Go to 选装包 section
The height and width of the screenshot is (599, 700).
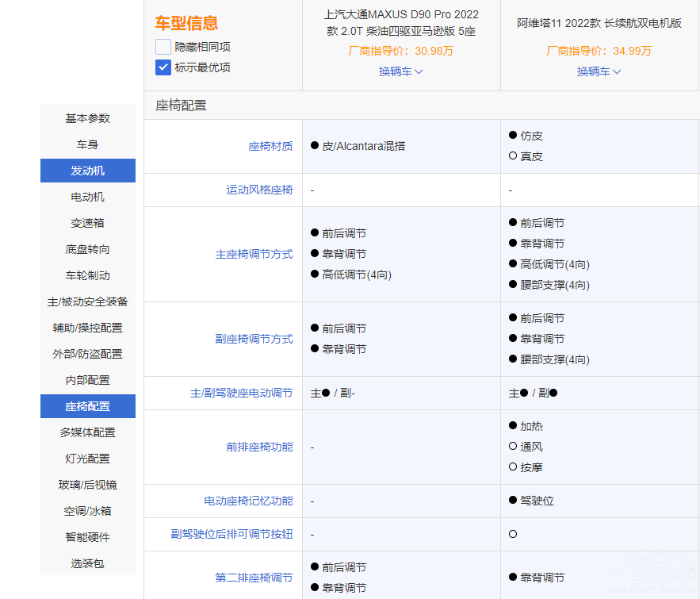coord(88,563)
